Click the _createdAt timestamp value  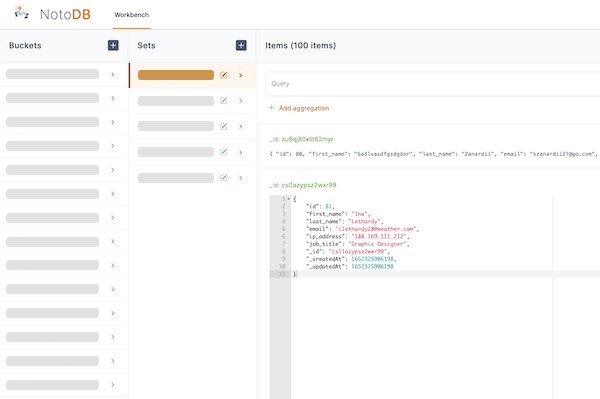(x=373, y=259)
